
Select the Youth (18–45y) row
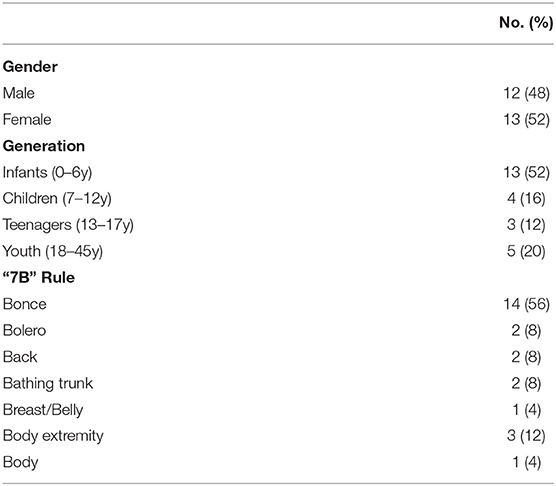point(278,251)
